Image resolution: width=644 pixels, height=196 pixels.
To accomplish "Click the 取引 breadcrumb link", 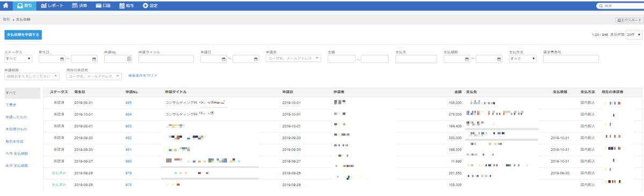I will pos(6,19).
